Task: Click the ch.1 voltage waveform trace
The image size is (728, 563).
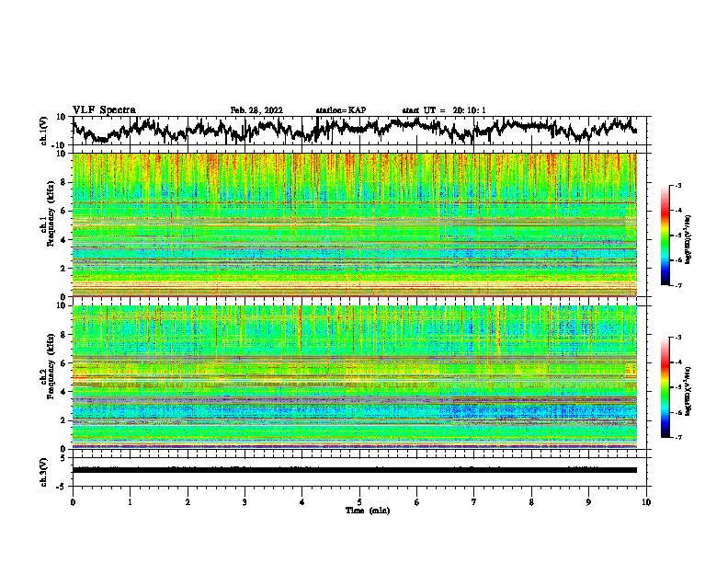Action: [x=354, y=130]
